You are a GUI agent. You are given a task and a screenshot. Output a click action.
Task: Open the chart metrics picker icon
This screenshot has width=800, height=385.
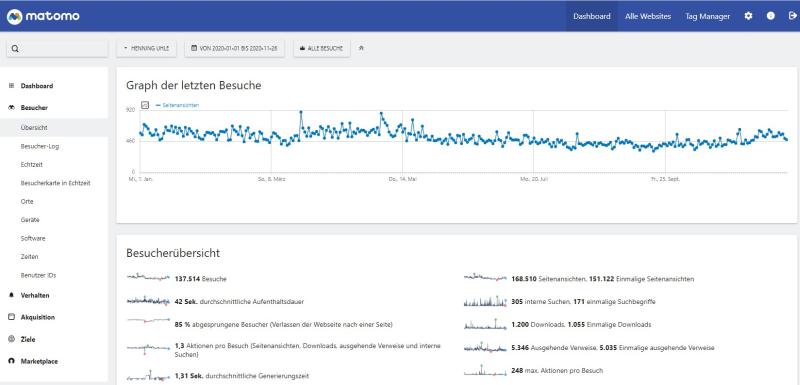[145, 105]
